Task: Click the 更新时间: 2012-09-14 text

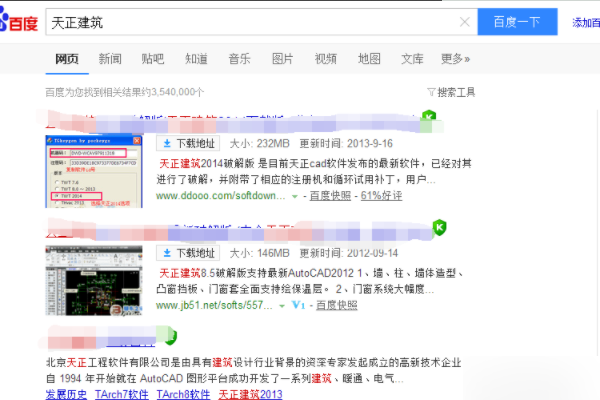Action: coord(349,253)
